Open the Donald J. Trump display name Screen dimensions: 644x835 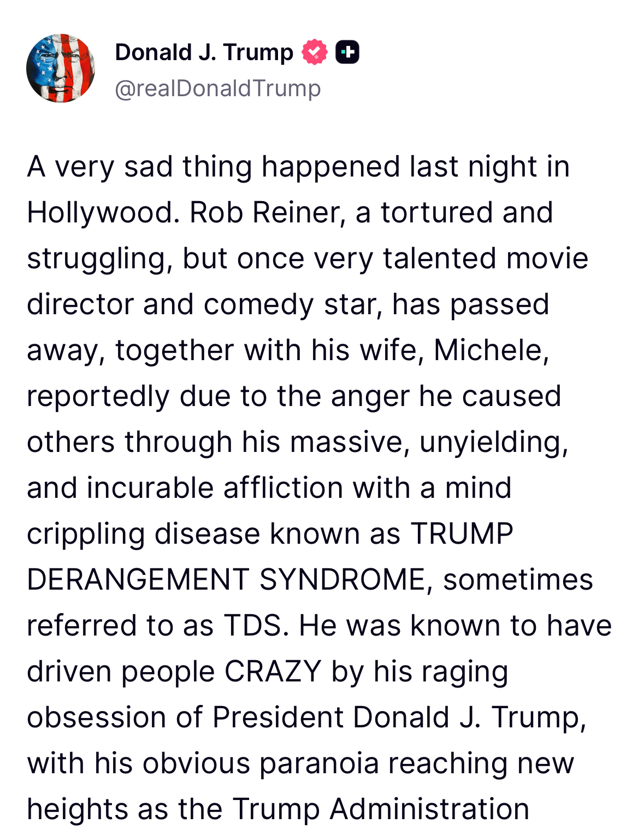point(204,52)
